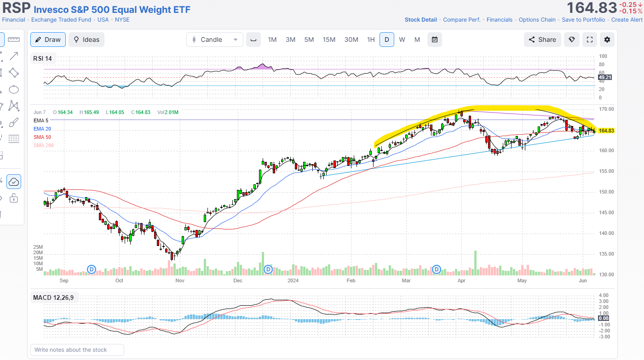Screen dimensions: 644x360
Task: Select the ruler measure tool
Action: pyautogui.click(x=14, y=40)
